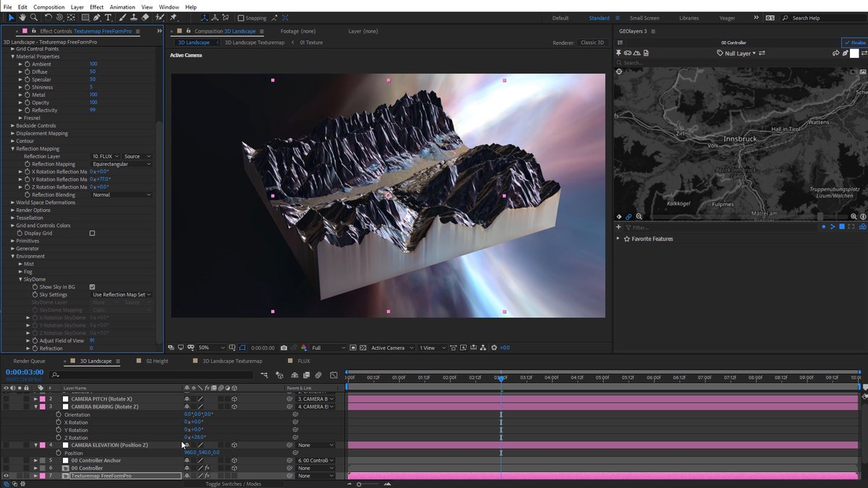The height and width of the screenshot is (488, 868).
Task: Click the Finalize button in GEOlayers
Action: [854, 43]
